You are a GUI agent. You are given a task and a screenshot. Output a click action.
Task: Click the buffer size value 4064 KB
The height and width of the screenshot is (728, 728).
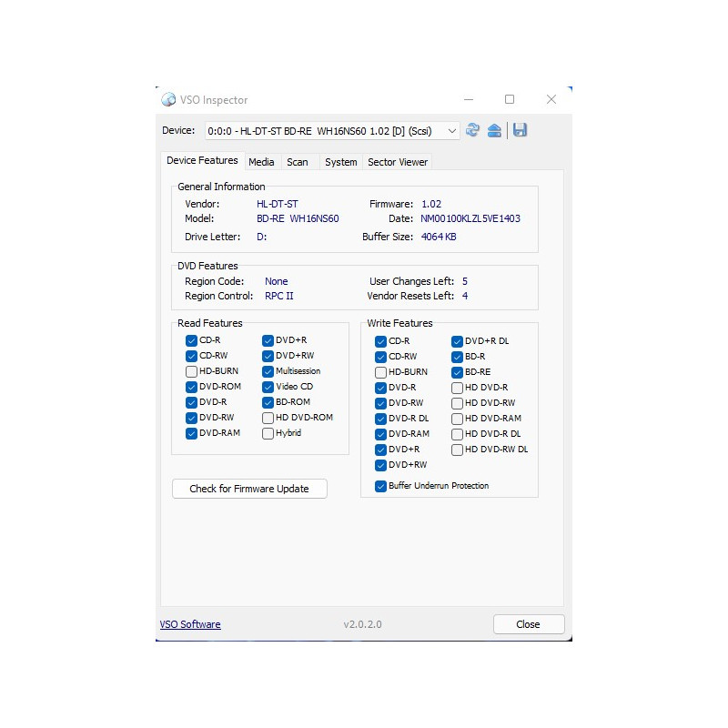tap(439, 237)
